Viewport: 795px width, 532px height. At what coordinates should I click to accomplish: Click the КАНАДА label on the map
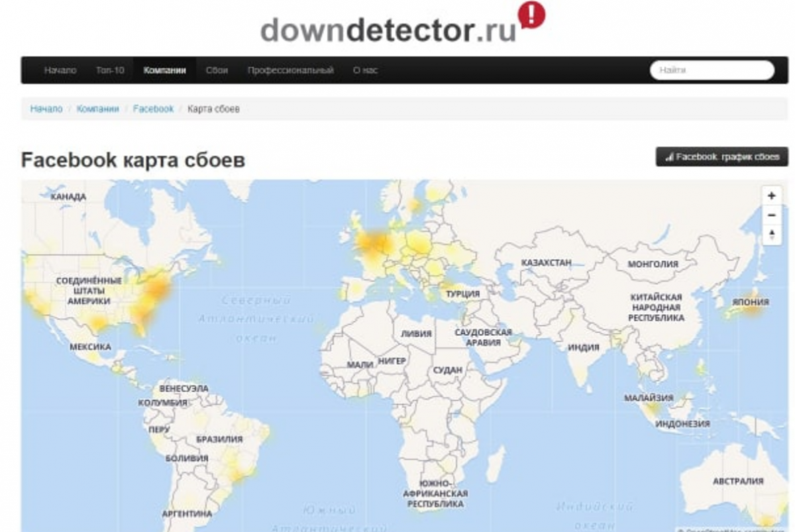pos(68,197)
